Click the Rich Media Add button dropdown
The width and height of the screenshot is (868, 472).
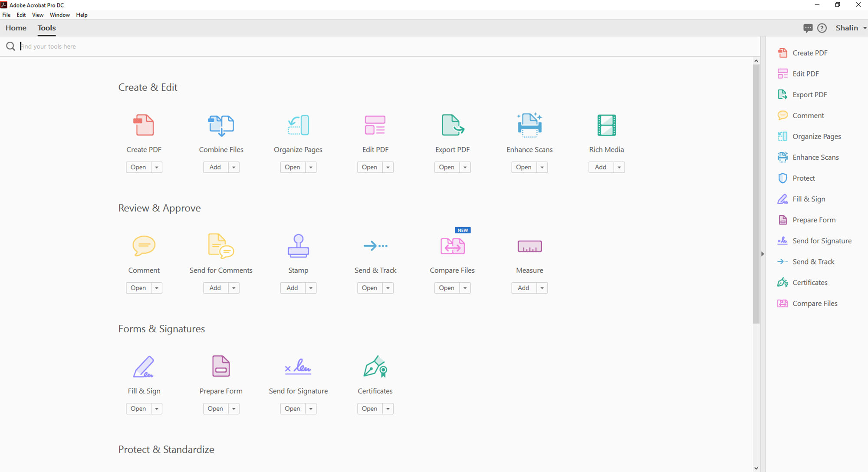pyautogui.click(x=619, y=167)
